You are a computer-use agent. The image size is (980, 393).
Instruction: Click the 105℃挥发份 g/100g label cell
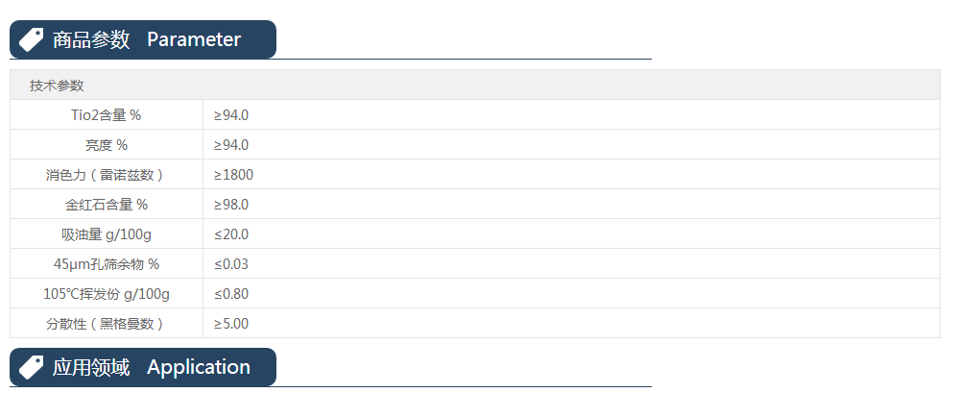point(107,294)
